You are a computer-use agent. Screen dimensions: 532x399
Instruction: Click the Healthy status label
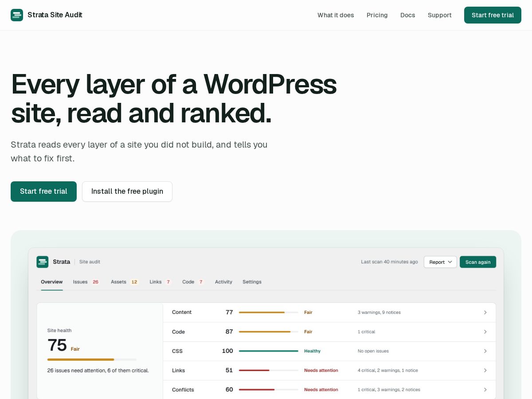(312, 351)
